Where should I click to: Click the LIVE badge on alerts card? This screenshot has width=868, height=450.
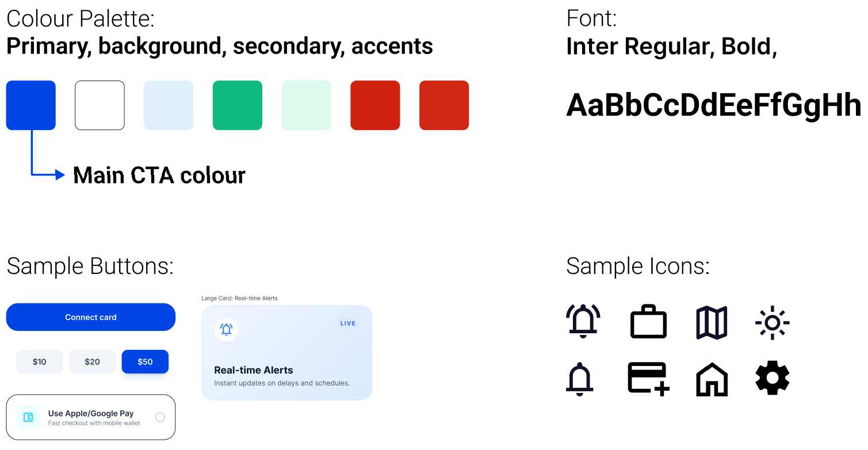(x=348, y=323)
